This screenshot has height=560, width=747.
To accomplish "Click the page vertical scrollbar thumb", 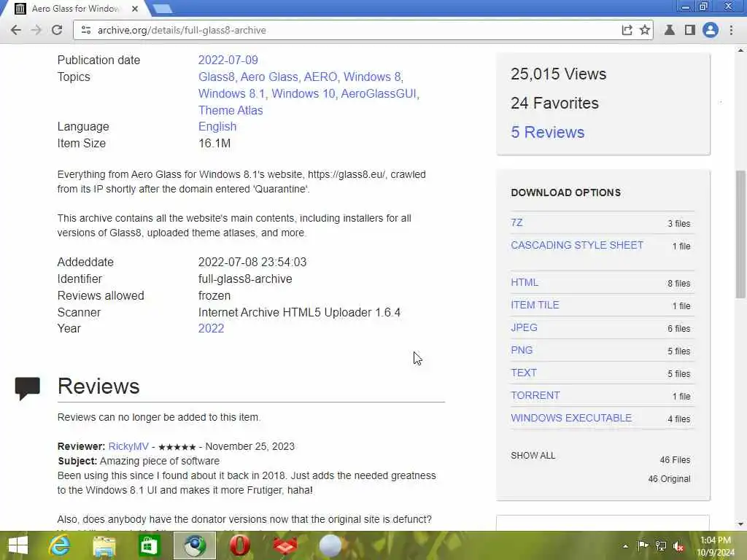I will tap(740, 234).
